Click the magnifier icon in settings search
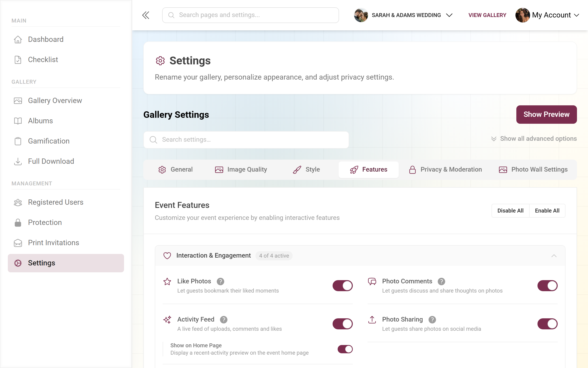 pyautogui.click(x=153, y=140)
